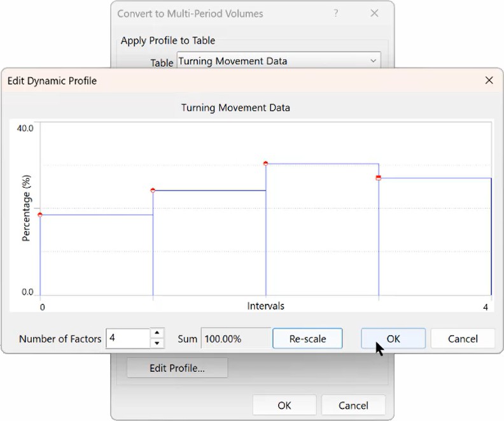Select the second interval's red percentage handle
504x421 pixels.
click(x=153, y=190)
